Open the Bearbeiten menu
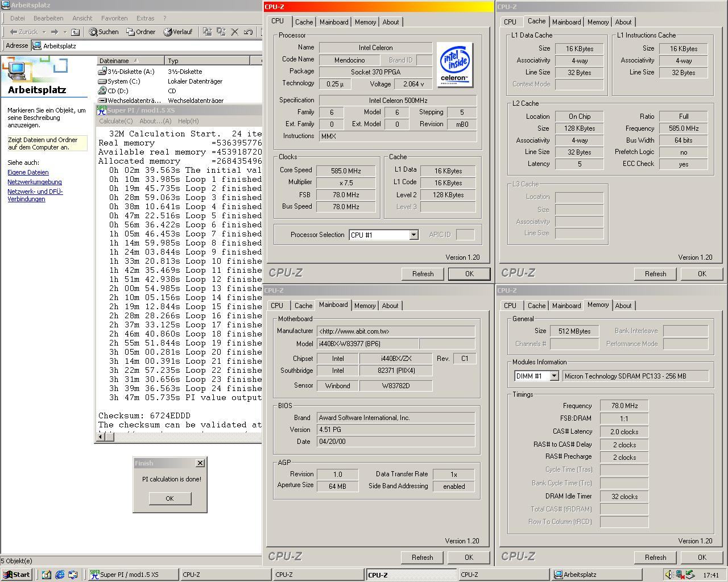Viewport: 728px width, 582px height. pos(48,18)
